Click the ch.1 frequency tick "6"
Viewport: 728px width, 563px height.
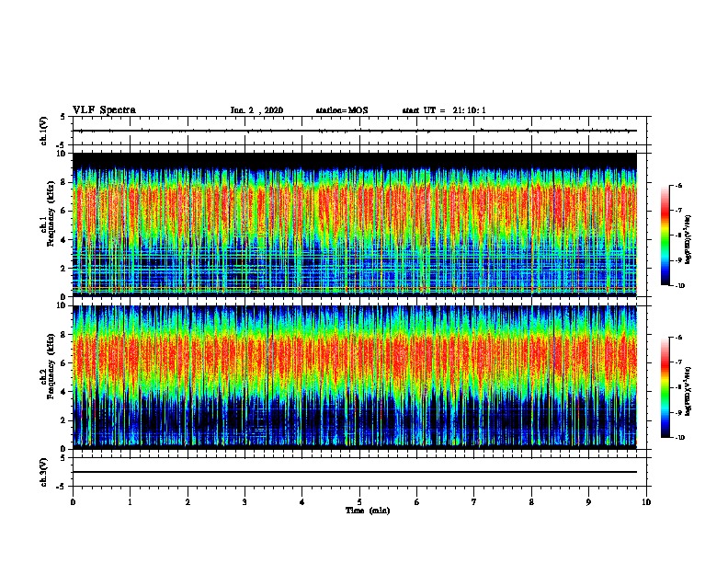coord(63,211)
